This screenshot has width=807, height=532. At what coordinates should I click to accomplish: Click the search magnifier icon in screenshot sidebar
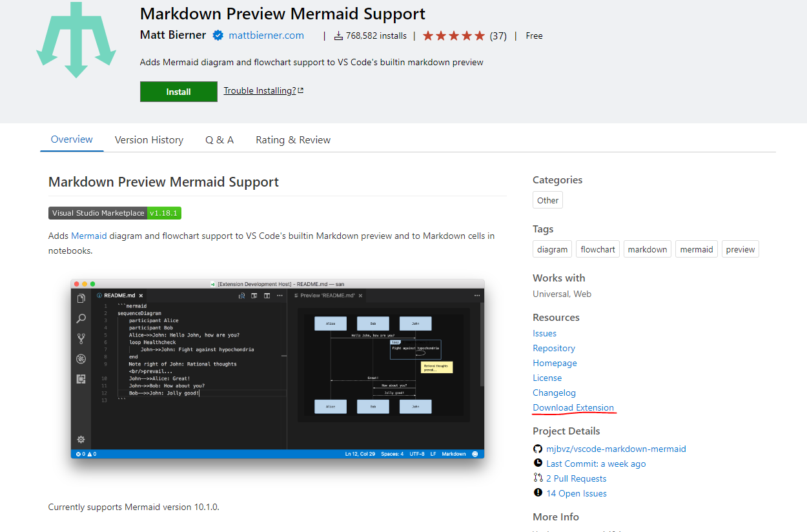point(81,318)
